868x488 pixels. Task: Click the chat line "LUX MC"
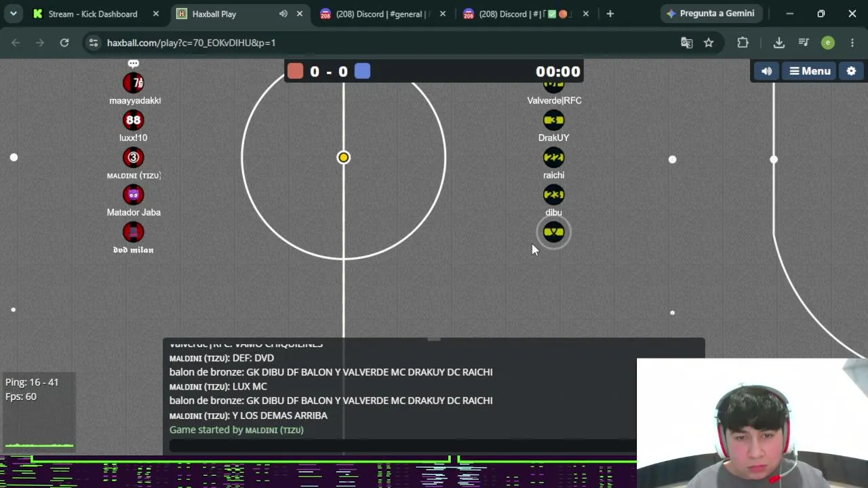tap(218, 386)
